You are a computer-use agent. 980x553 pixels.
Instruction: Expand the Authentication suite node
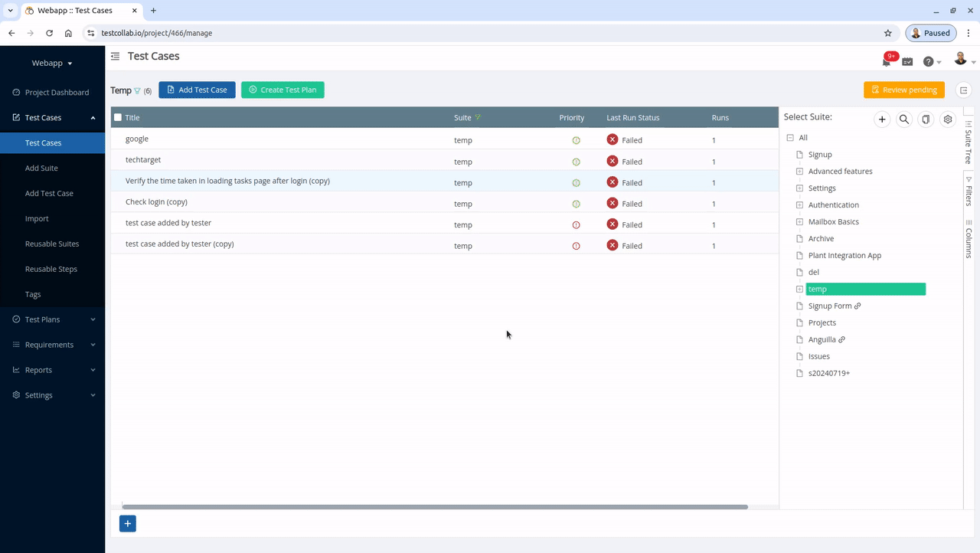[x=800, y=205]
